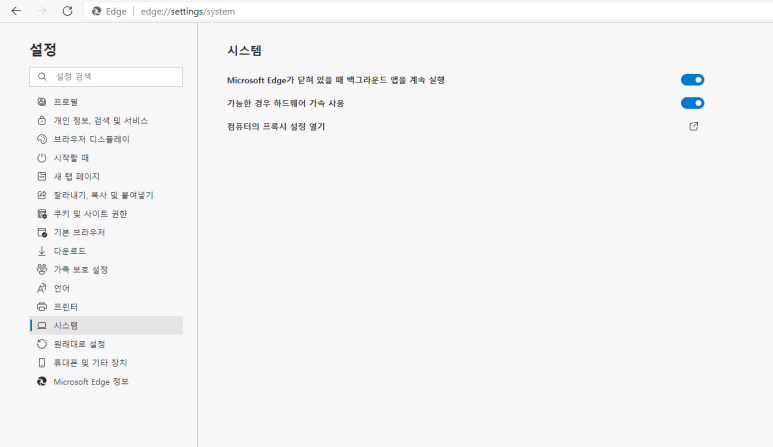
Task: Click the Microsoft Edge가 닫혀 있을 때 label
Action: (x=336, y=80)
